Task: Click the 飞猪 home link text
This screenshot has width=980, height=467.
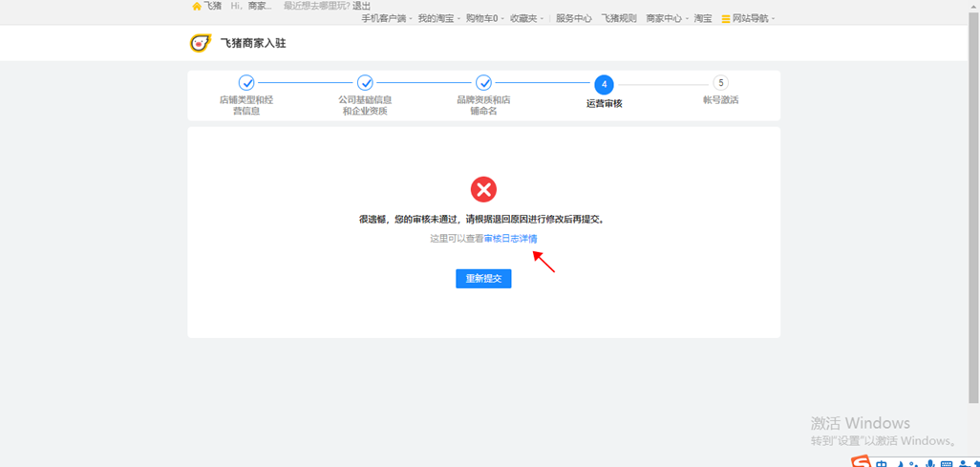Action: click(212, 6)
